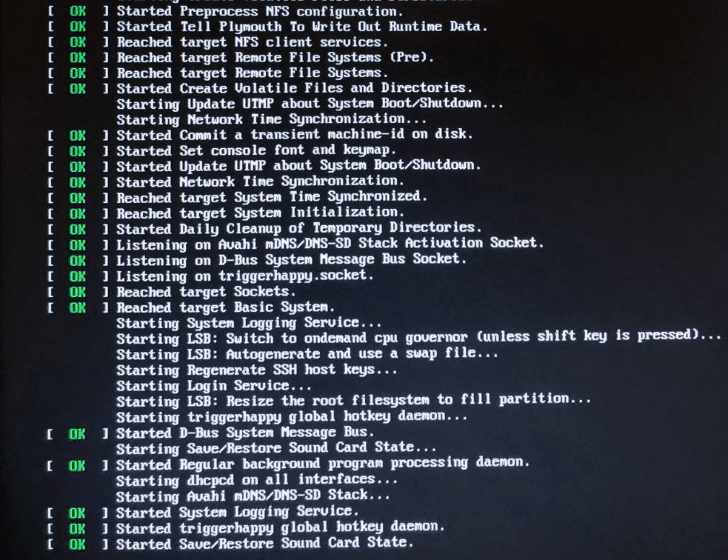Select the "Started Set console font and keymap" text
The width and height of the screenshot is (728, 560).
point(256,150)
